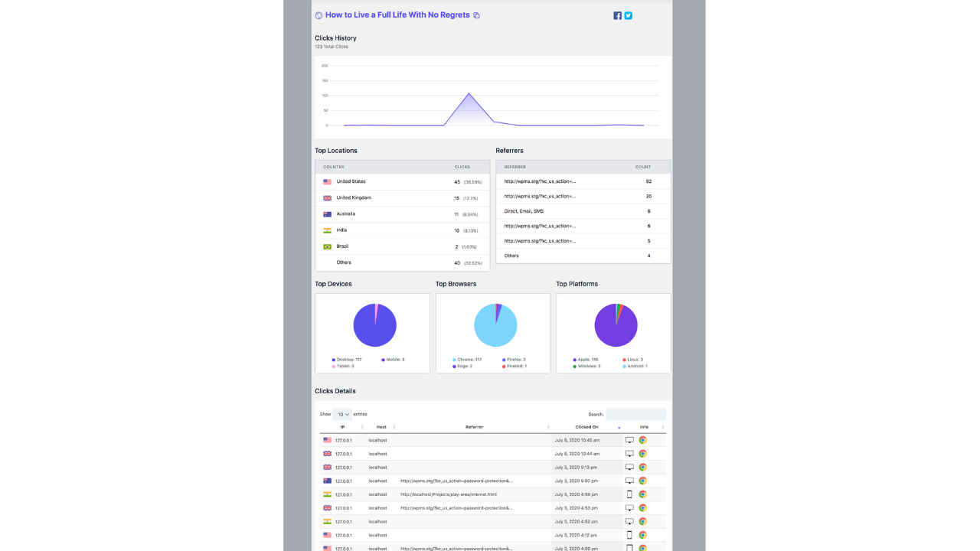Click 'Others' in the Referrers table
980x551 pixels.
pyautogui.click(x=511, y=256)
